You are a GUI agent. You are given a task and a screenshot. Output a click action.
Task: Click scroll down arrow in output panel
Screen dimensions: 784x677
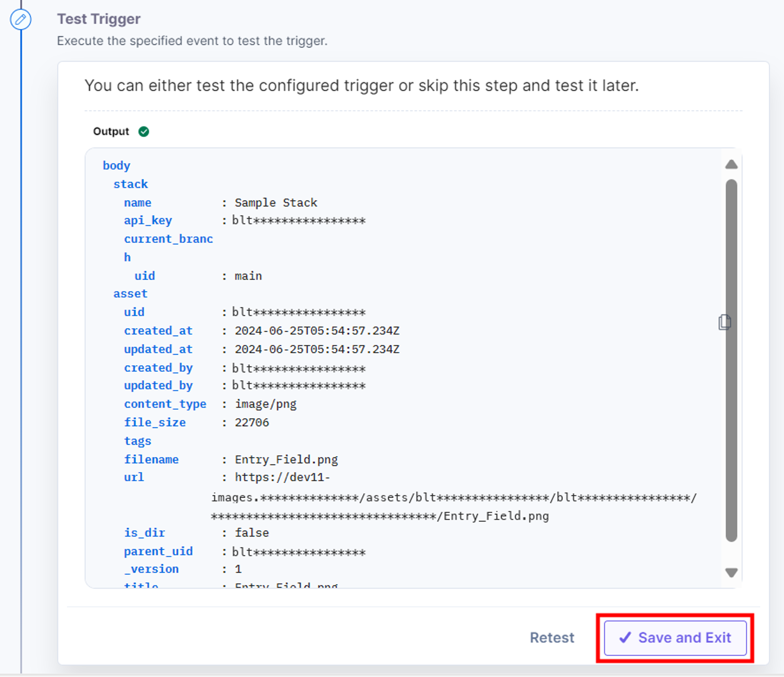(731, 573)
